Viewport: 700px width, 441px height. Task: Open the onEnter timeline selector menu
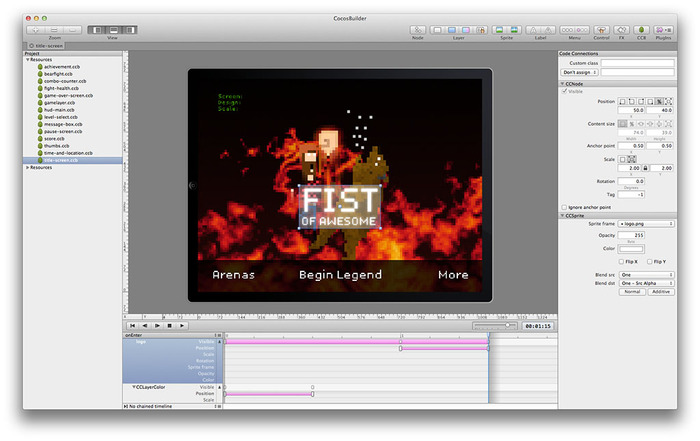click(x=218, y=335)
